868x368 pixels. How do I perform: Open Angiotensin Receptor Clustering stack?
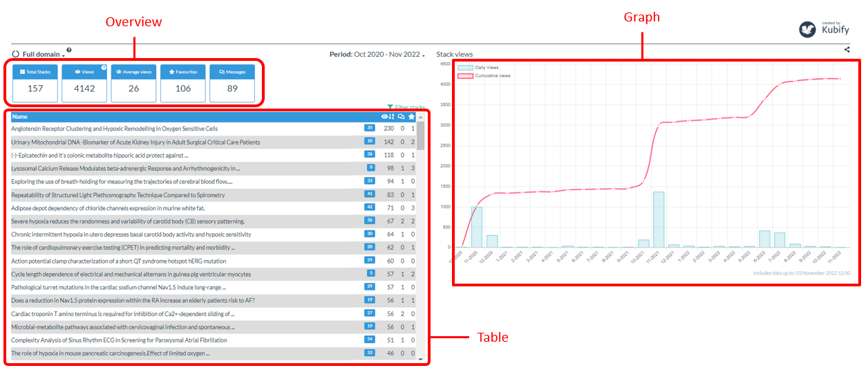click(x=115, y=129)
